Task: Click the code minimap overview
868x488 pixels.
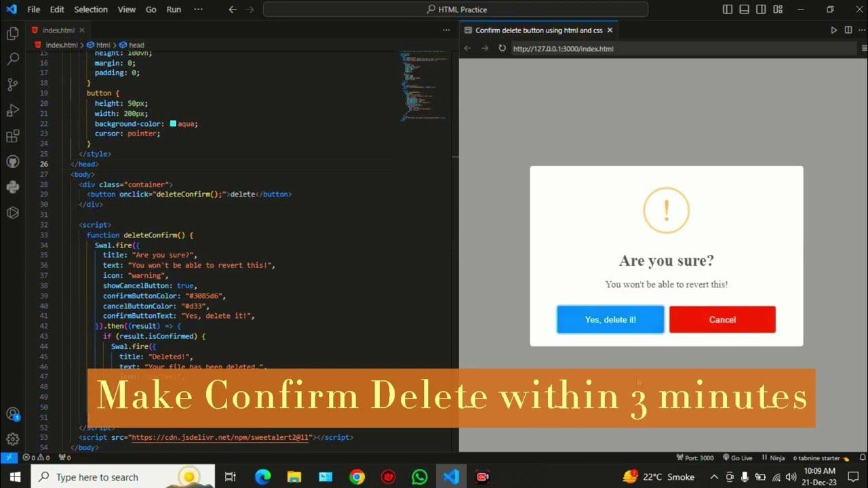Action: [424, 85]
